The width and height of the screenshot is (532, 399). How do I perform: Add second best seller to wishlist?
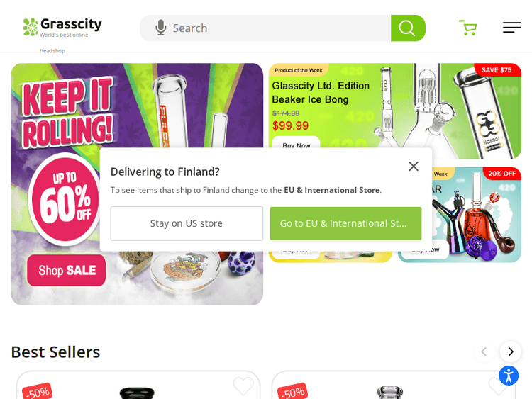(x=499, y=386)
